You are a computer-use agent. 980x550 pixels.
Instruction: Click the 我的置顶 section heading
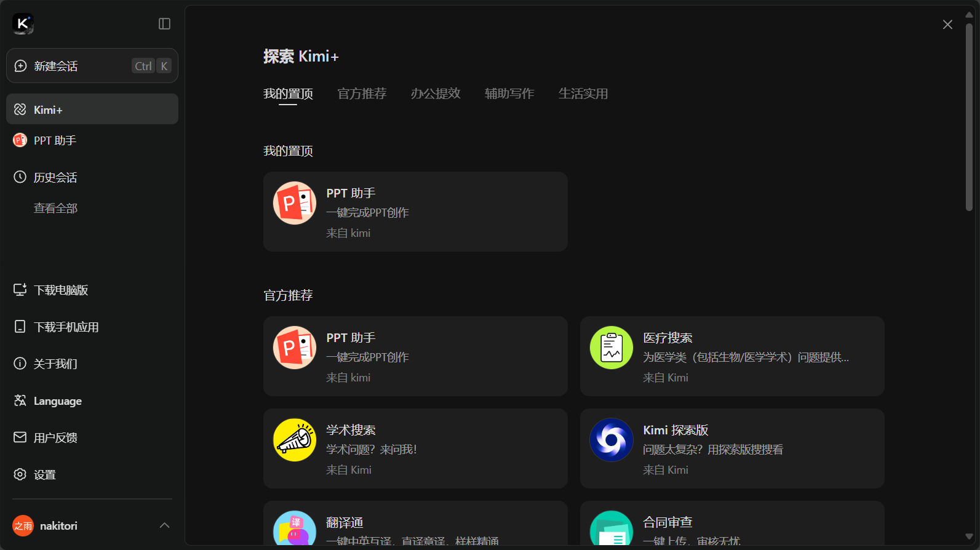[288, 151]
